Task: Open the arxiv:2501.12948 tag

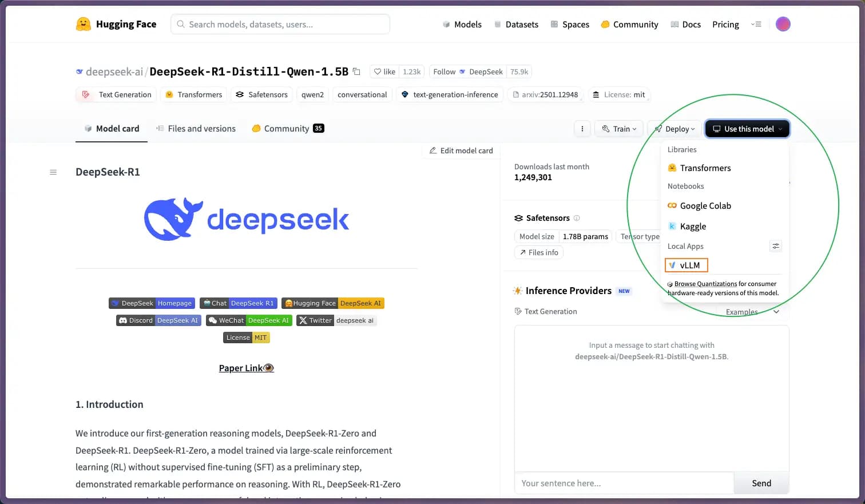Action: point(545,94)
